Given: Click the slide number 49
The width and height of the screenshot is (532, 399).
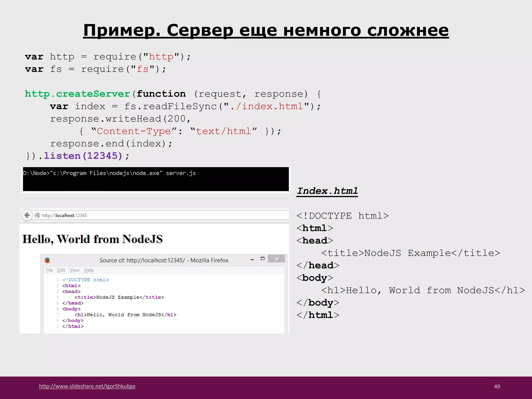Looking at the screenshot, I should click(x=497, y=387).
